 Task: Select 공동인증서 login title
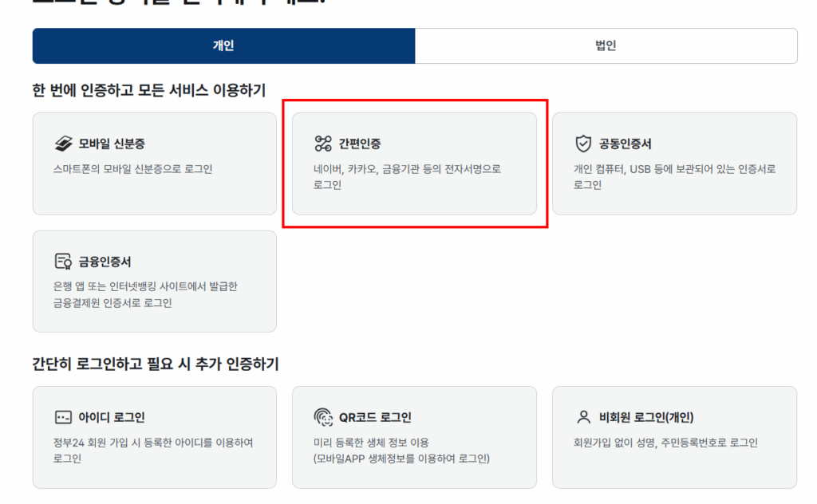coord(625,144)
